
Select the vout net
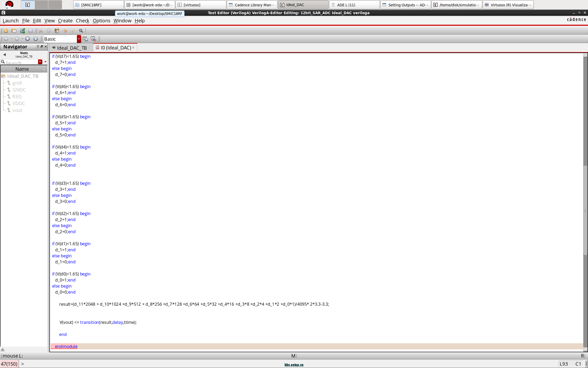coord(17,110)
